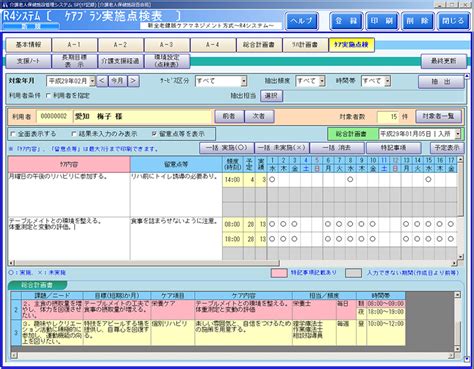Click the 印刷 print button
Screen dimensions: 474x369
click(382, 21)
